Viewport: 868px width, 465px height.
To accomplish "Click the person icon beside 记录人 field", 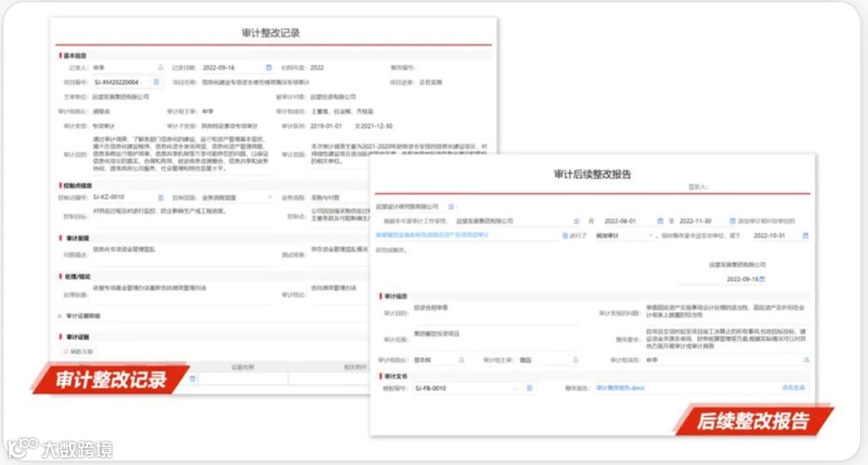I will click(x=161, y=68).
